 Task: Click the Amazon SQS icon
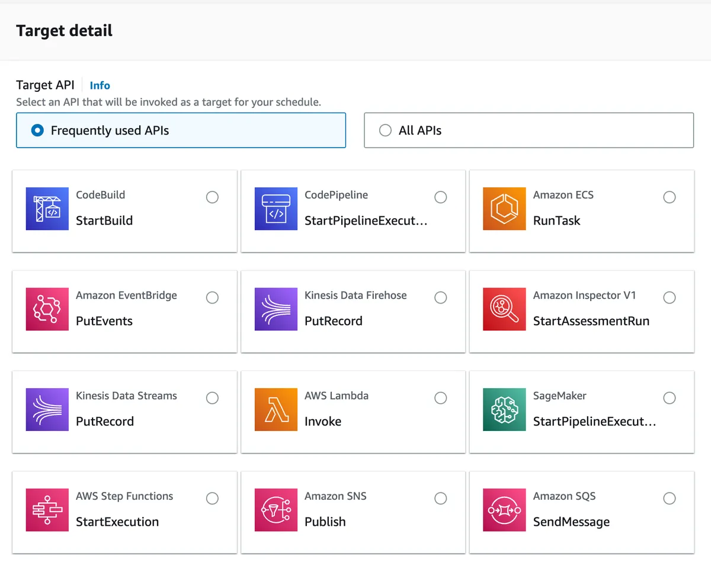point(504,510)
